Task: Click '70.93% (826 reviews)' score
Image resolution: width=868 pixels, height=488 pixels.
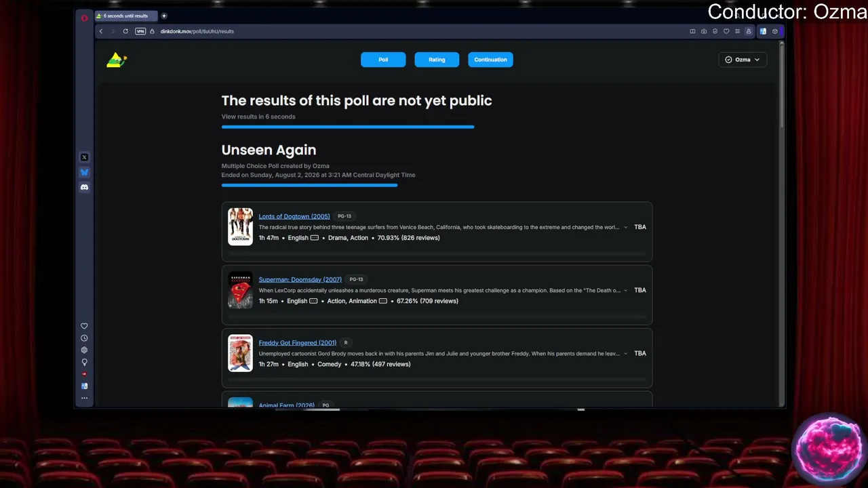Action: coord(409,238)
